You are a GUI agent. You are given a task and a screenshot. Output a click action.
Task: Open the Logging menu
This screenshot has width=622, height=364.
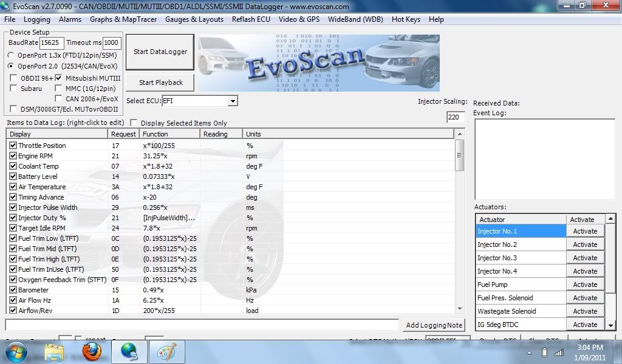pyautogui.click(x=37, y=19)
